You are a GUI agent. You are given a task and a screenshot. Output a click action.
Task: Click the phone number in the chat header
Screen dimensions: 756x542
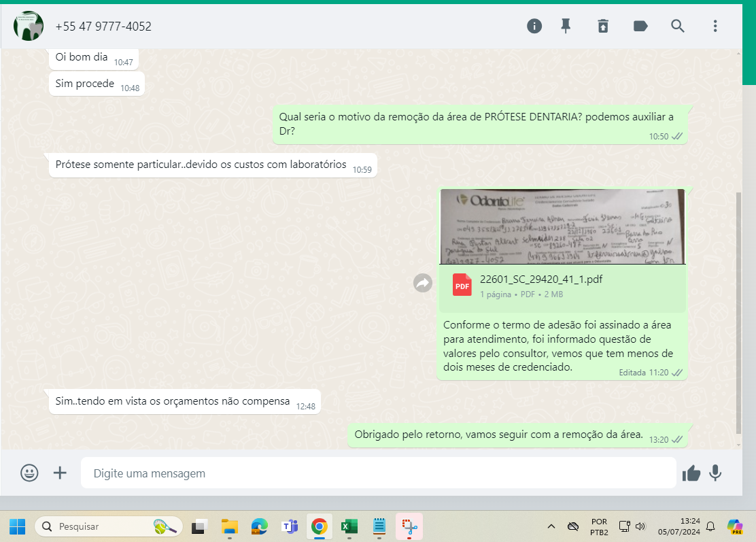103,27
